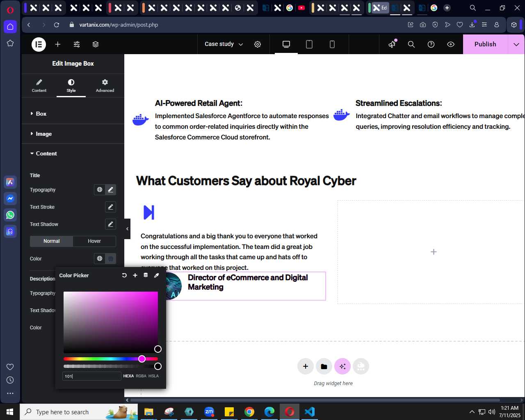The width and height of the screenshot is (525, 420).
Task: Click the Title Color swatch
Action: (110, 258)
